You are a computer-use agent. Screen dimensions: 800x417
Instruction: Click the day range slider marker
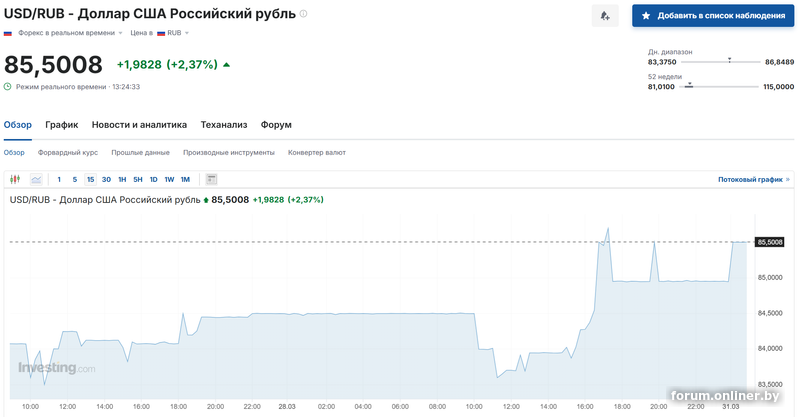click(x=730, y=60)
